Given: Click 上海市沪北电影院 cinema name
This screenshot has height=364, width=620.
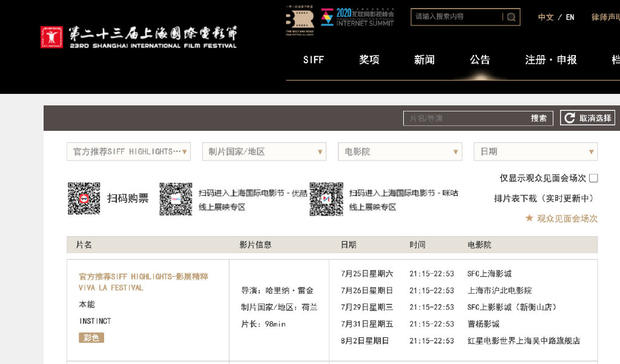Looking at the screenshot, I should [x=499, y=290].
